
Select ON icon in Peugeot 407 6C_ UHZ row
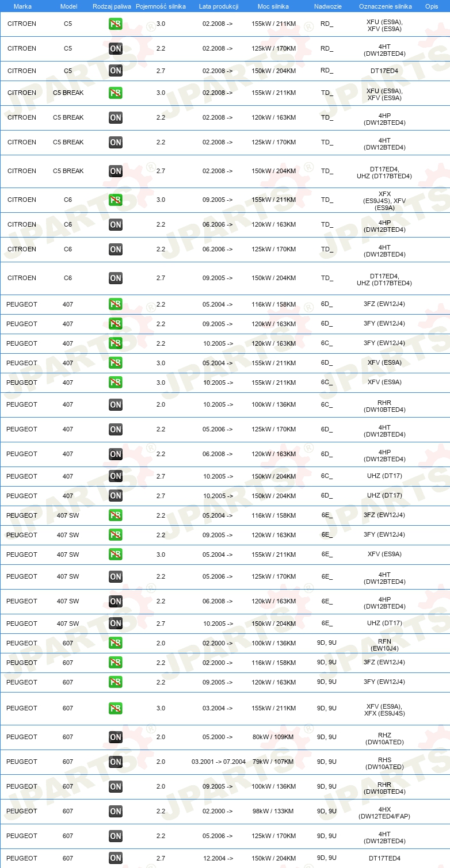(116, 476)
